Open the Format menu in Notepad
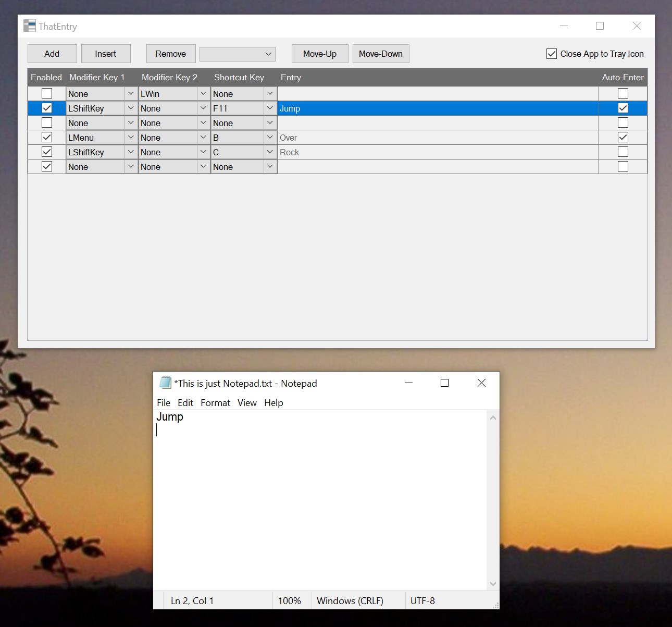672x627 pixels. pyautogui.click(x=215, y=403)
